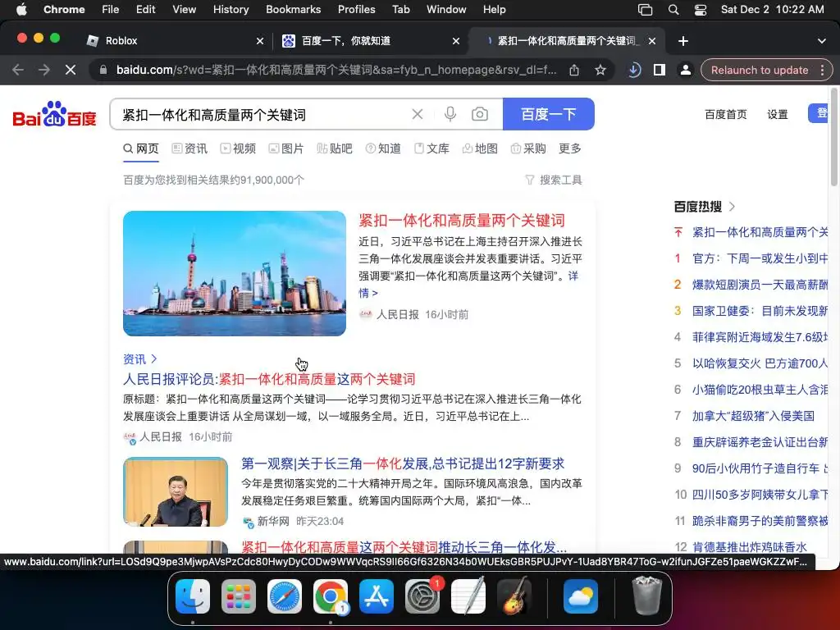Go forward in browser history

[44, 71]
